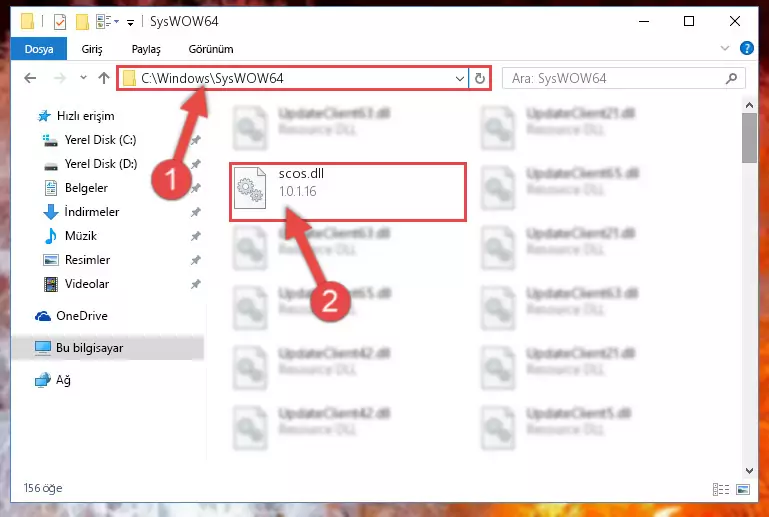Image resolution: width=769 pixels, height=517 pixels.
Task: Click the Hızlı erişim star icon
Action: [x=44, y=116]
